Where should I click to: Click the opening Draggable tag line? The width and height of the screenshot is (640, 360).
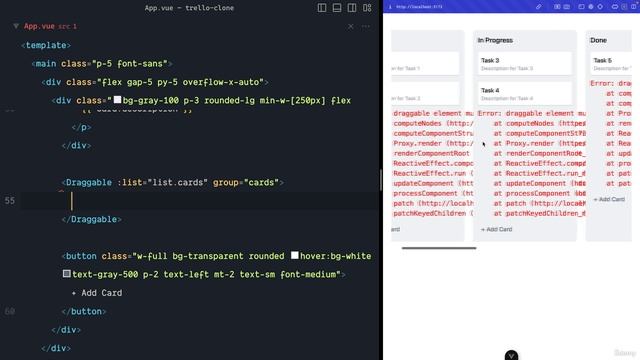click(x=172, y=182)
